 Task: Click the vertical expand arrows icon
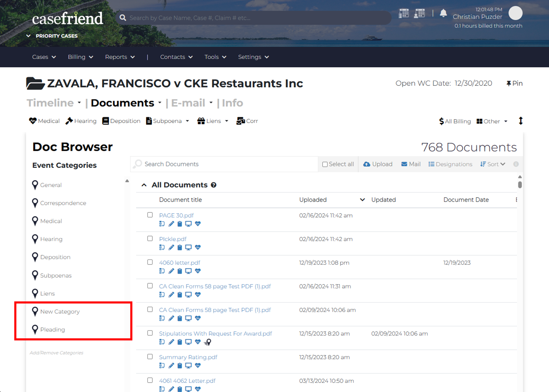pyautogui.click(x=520, y=121)
